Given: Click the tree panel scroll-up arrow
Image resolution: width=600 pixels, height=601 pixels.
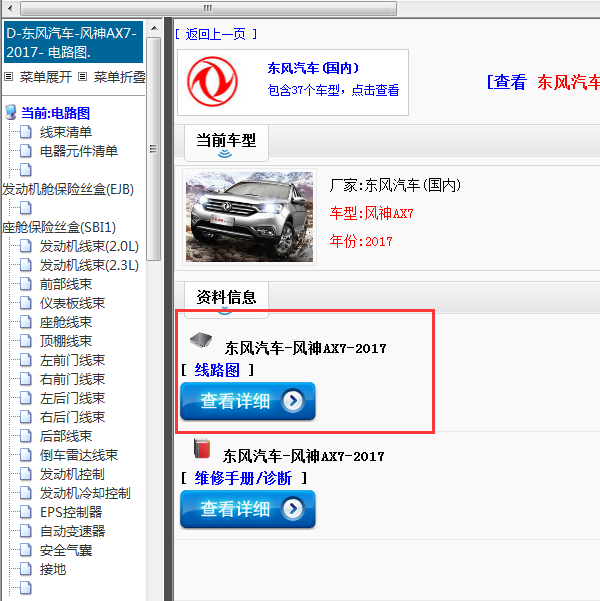Looking at the screenshot, I should click(154, 28).
